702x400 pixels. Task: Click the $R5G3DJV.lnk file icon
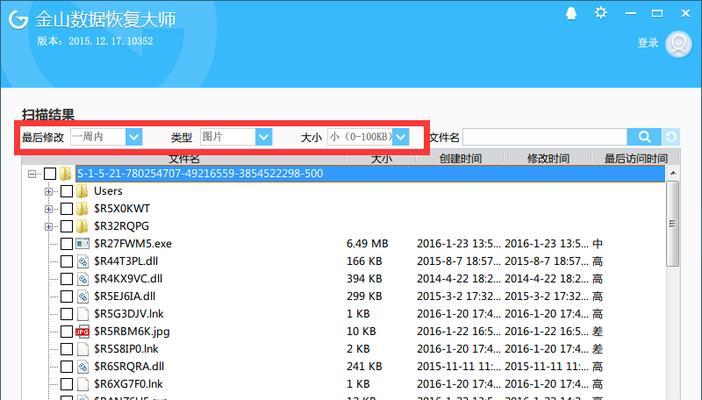click(x=82, y=314)
